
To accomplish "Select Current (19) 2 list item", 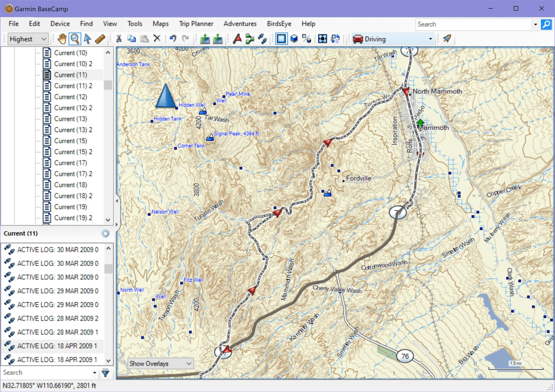I will click(73, 218).
